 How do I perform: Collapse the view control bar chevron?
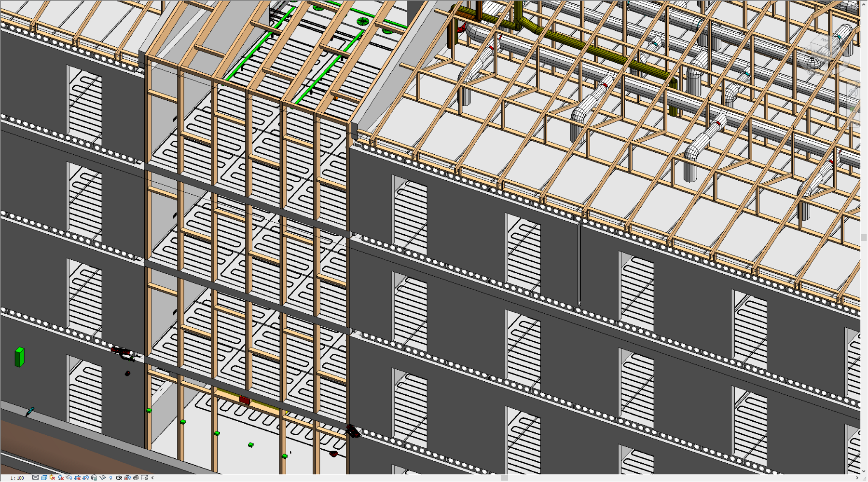(152, 478)
